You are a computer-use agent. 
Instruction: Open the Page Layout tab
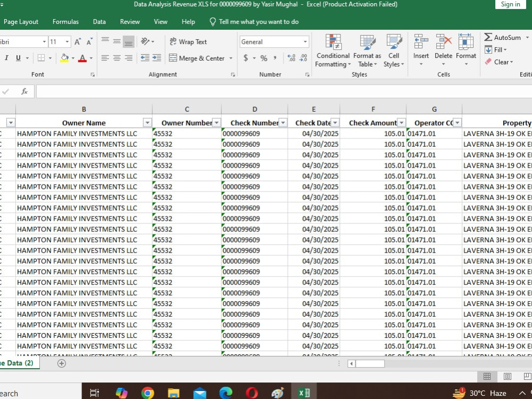(21, 22)
